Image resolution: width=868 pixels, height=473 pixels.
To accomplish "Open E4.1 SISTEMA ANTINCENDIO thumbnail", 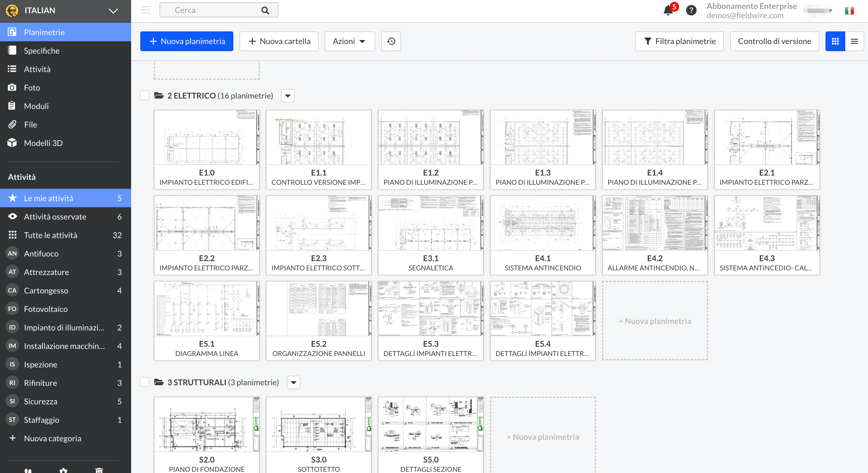I will pos(542,223).
